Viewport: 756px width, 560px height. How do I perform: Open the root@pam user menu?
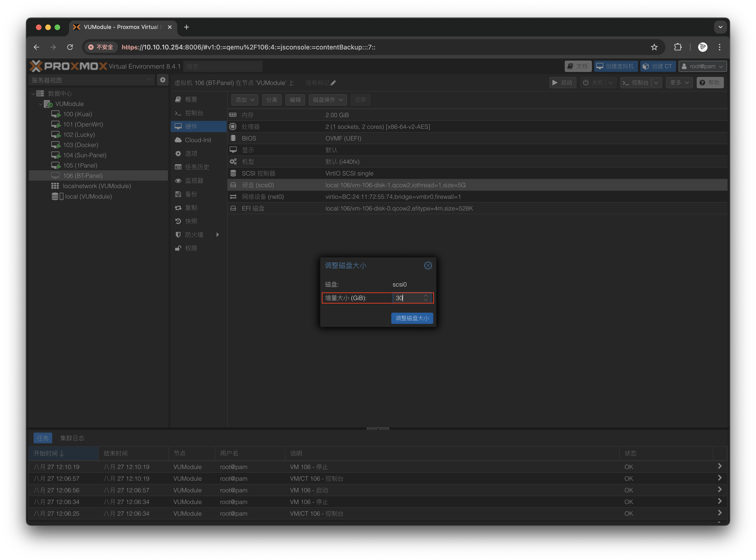(703, 66)
